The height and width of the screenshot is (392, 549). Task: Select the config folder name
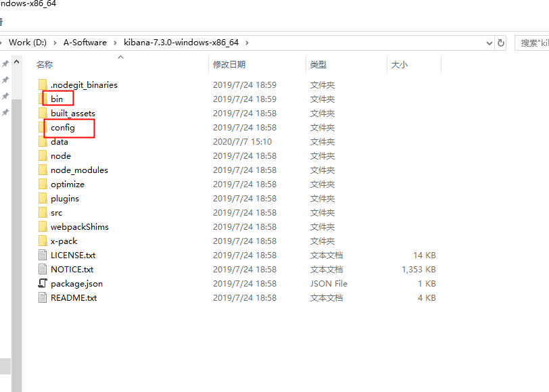63,127
